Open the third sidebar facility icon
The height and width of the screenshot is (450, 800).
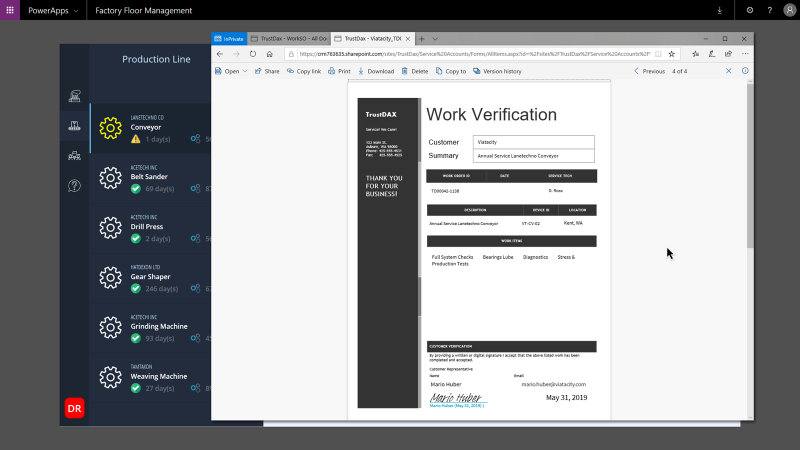(x=74, y=156)
